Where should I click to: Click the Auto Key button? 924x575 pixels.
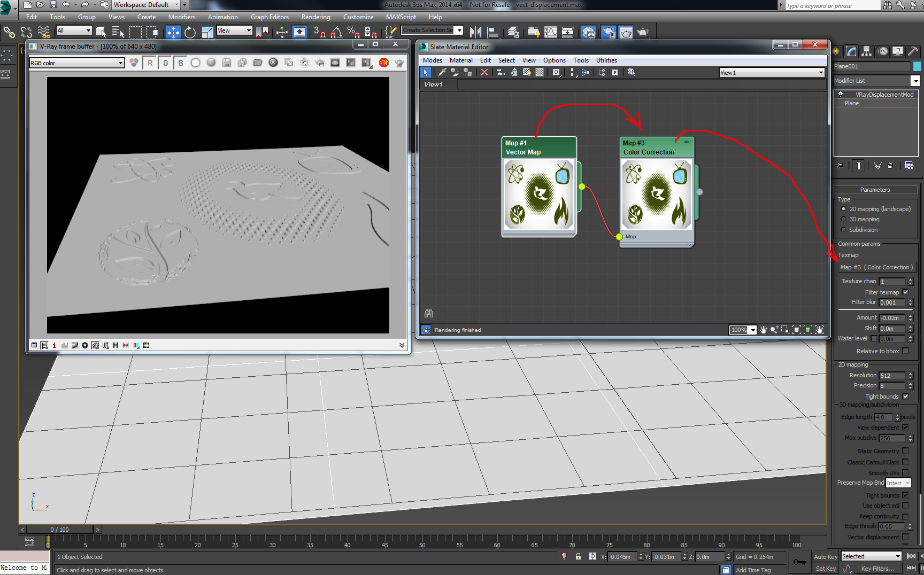[826, 557]
